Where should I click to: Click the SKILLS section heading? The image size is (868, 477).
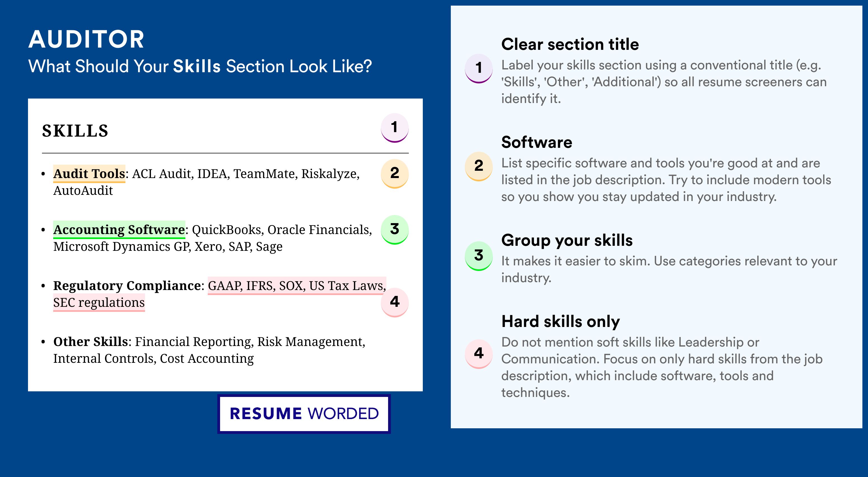75,131
